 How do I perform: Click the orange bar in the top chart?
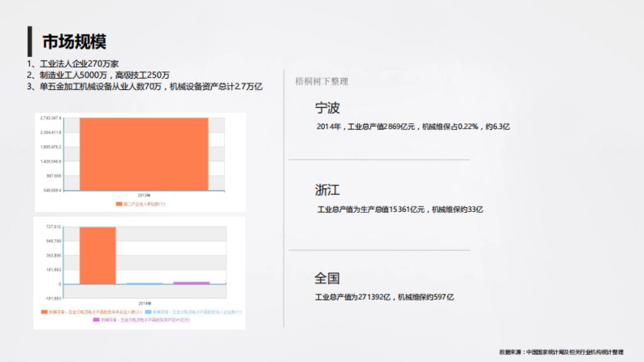[142, 153]
